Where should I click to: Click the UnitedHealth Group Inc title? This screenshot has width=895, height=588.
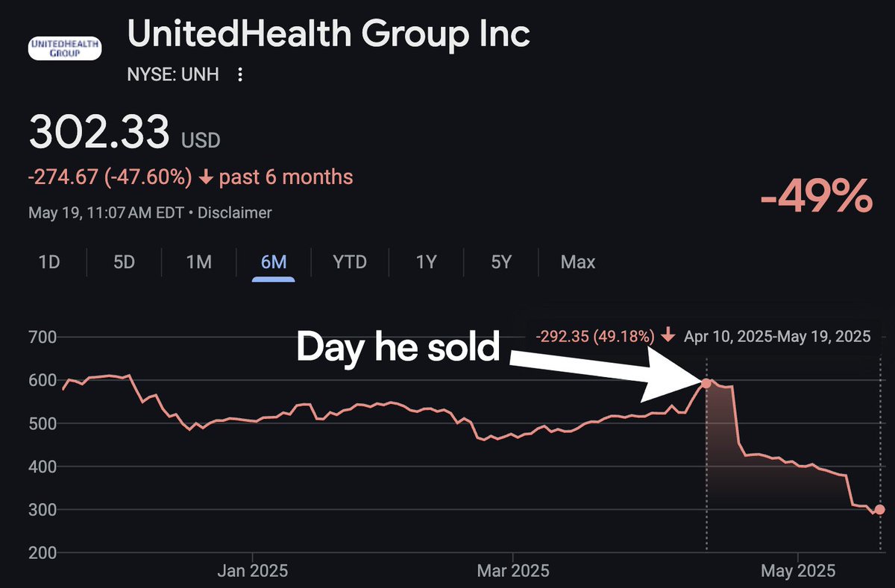[328, 34]
